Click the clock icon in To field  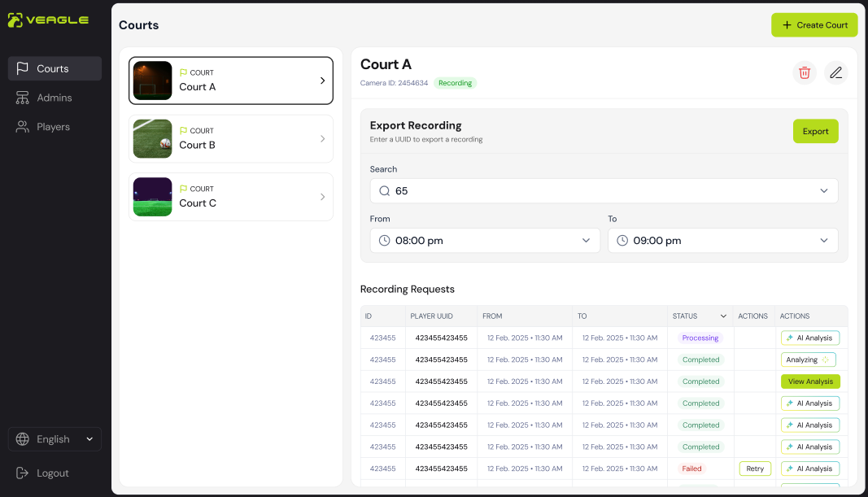click(x=623, y=241)
